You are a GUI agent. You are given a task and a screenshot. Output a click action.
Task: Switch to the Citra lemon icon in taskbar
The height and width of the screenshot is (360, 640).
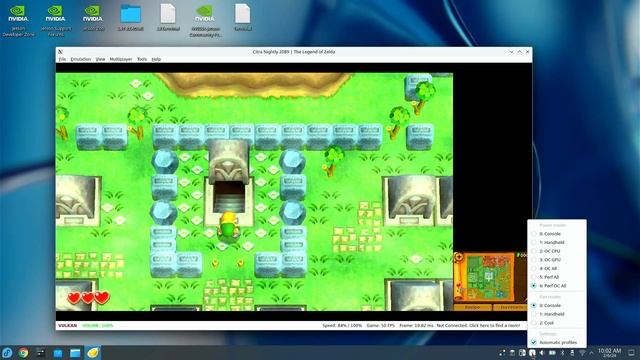coord(93,353)
